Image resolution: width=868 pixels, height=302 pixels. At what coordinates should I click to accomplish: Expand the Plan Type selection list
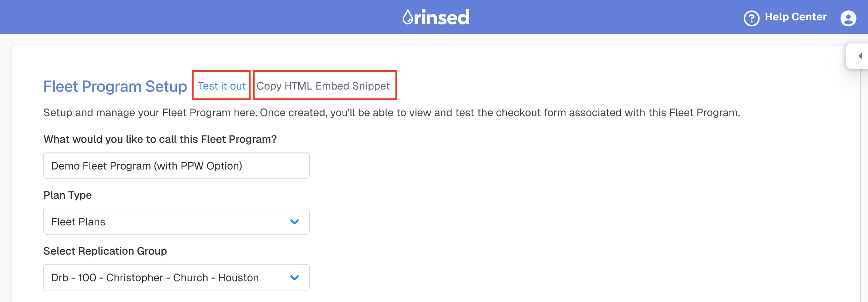click(x=176, y=221)
